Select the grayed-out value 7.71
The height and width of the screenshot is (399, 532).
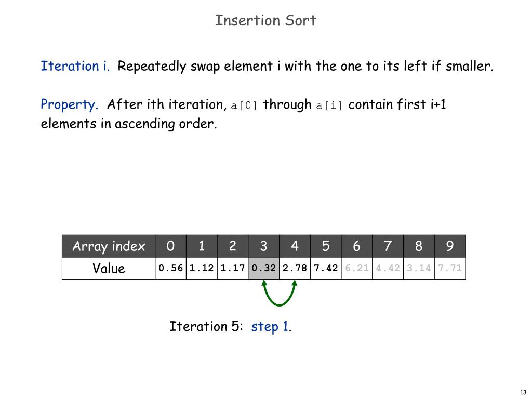[450, 268]
